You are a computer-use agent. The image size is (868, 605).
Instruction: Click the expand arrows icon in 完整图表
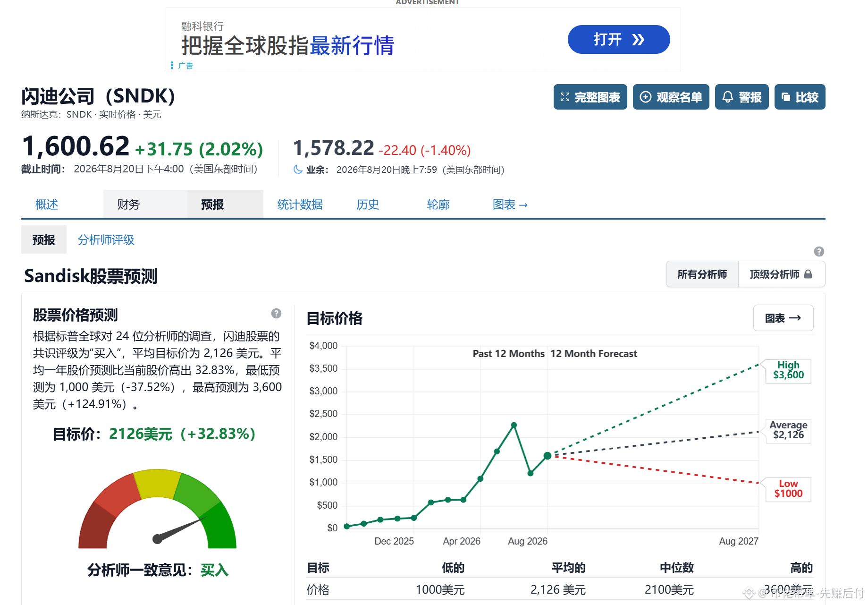[565, 97]
